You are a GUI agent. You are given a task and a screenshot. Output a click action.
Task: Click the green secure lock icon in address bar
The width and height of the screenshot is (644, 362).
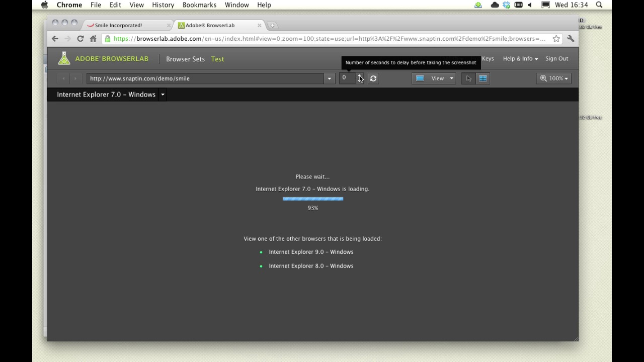(107, 39)
